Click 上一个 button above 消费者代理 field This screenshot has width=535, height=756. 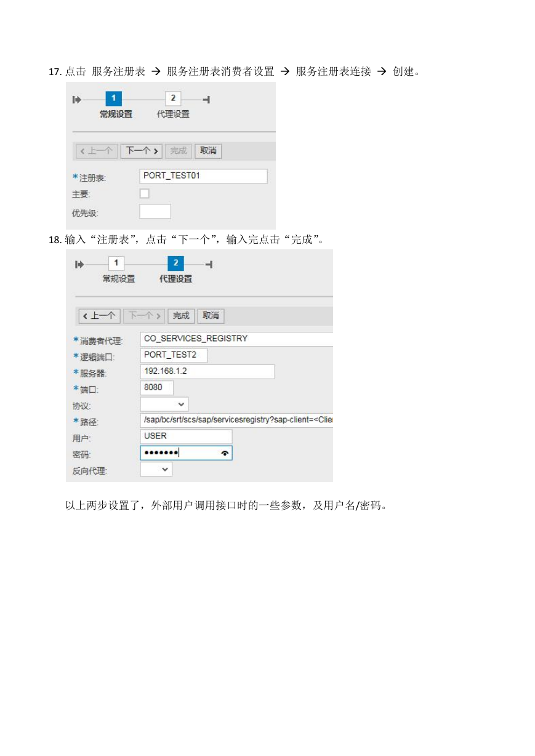tap(99, 316)
